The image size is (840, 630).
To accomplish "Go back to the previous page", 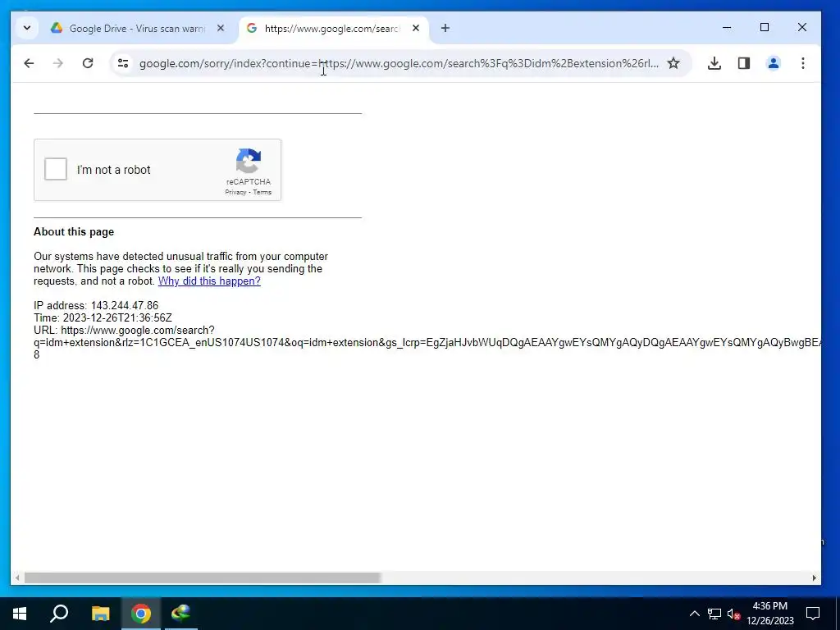I will 29,63.
